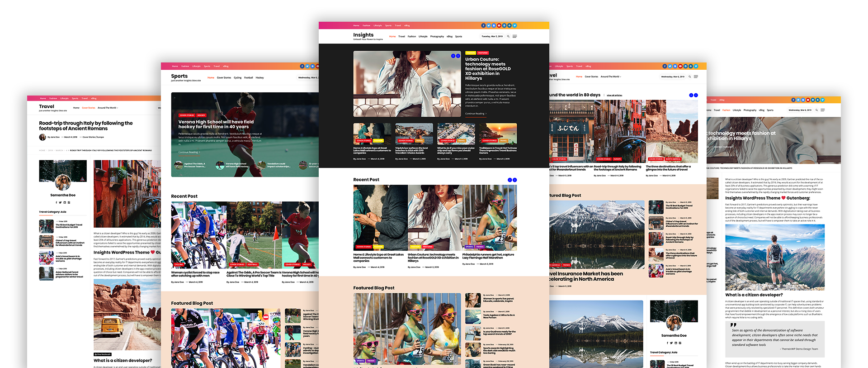Viewport: 868px width, 368px height.
Task: Select Lifestyle in Insights main navigation
Action: [423, 36]
